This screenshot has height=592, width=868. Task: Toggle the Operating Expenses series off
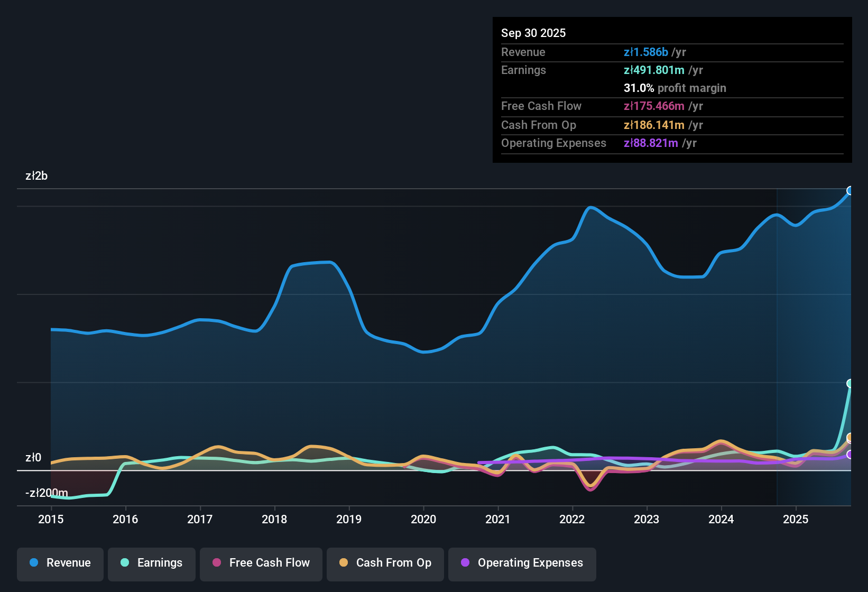[522, 563]
